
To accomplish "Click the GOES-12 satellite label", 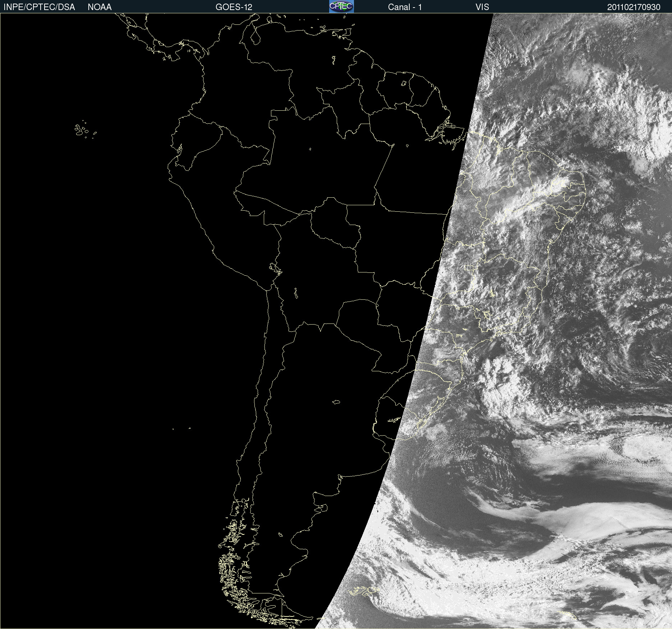I will point(234,7).
